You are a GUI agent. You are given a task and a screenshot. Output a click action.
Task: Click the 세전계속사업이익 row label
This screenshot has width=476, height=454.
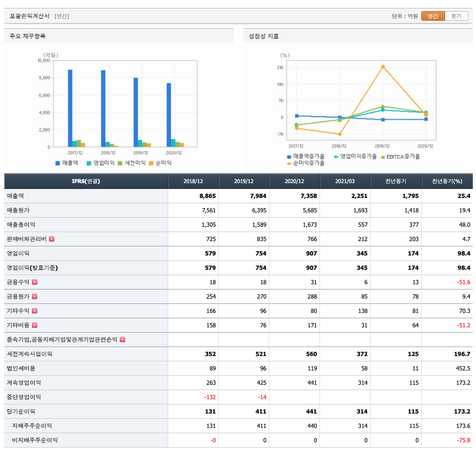coord(29,354)
